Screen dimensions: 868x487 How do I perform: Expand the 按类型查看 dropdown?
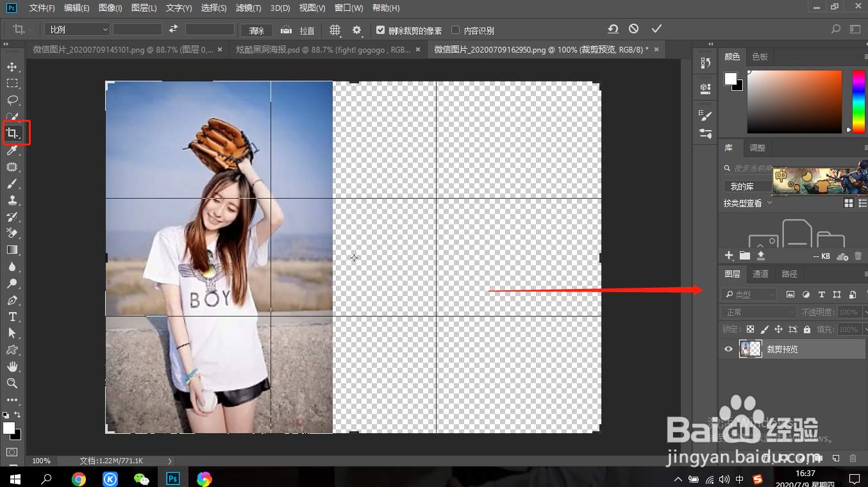747,203
